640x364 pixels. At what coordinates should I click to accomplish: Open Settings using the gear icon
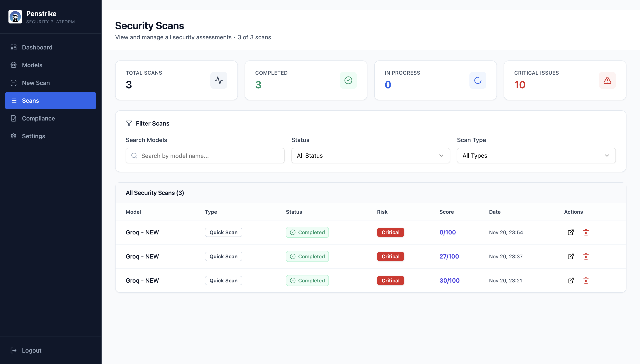14,136
